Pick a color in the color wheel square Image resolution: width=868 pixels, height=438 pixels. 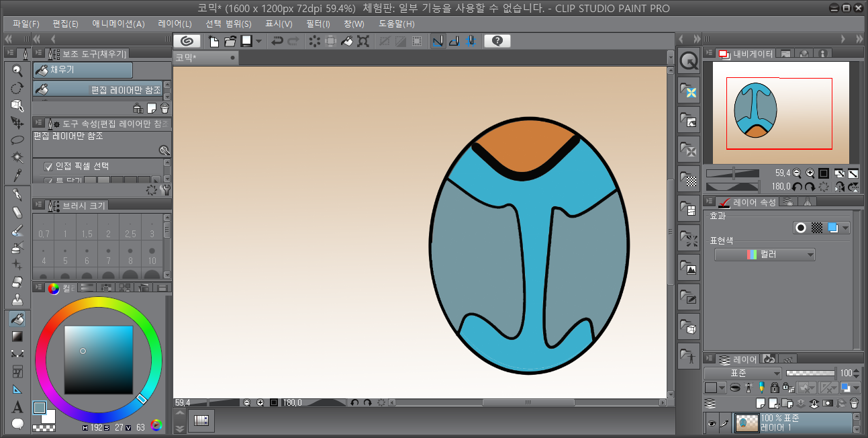tap(98, 359)
